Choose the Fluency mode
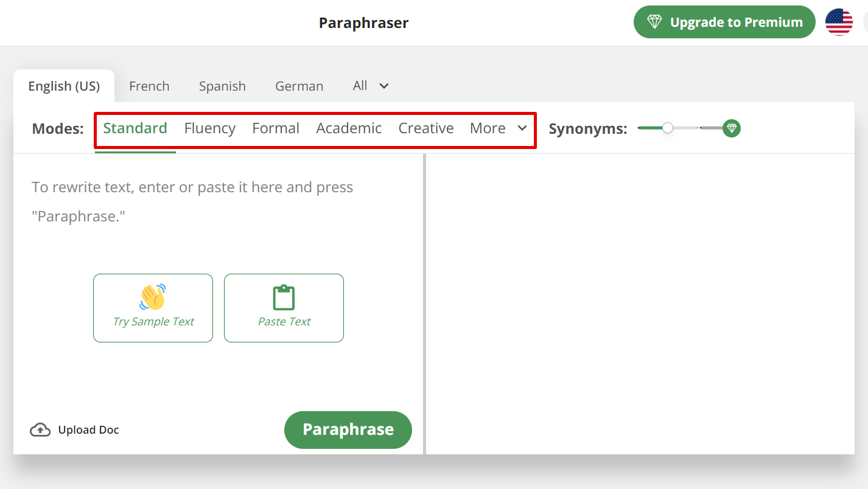The height and width of the screenshot is (489, 868). [x=210, y=128]
